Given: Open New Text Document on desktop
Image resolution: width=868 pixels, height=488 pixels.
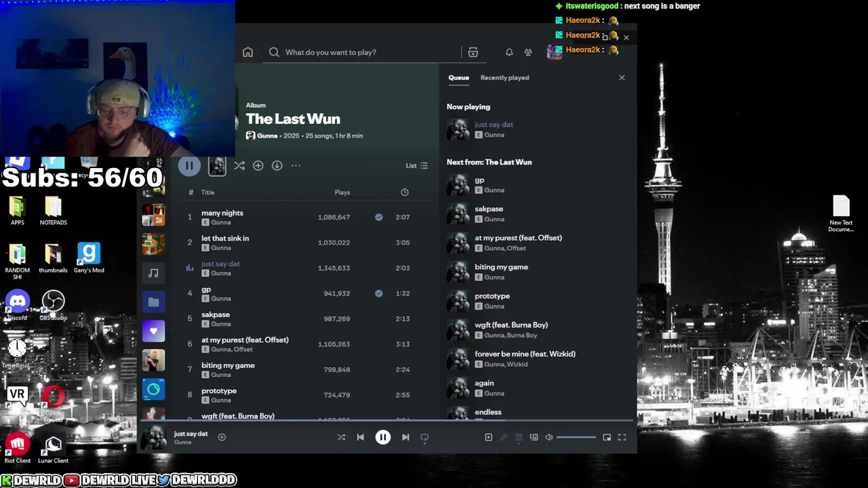Looking at the screenshot, I should tap(841, 213).
